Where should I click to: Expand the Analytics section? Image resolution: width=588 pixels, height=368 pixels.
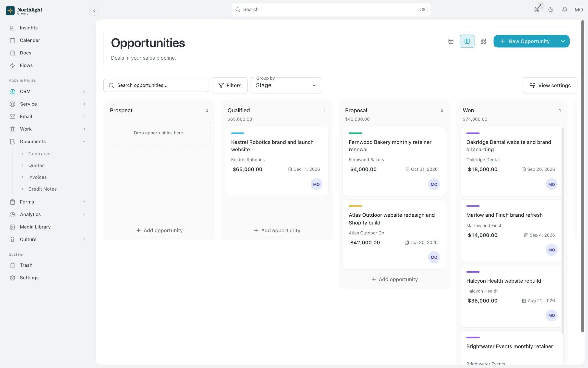[x=48, y=214]
